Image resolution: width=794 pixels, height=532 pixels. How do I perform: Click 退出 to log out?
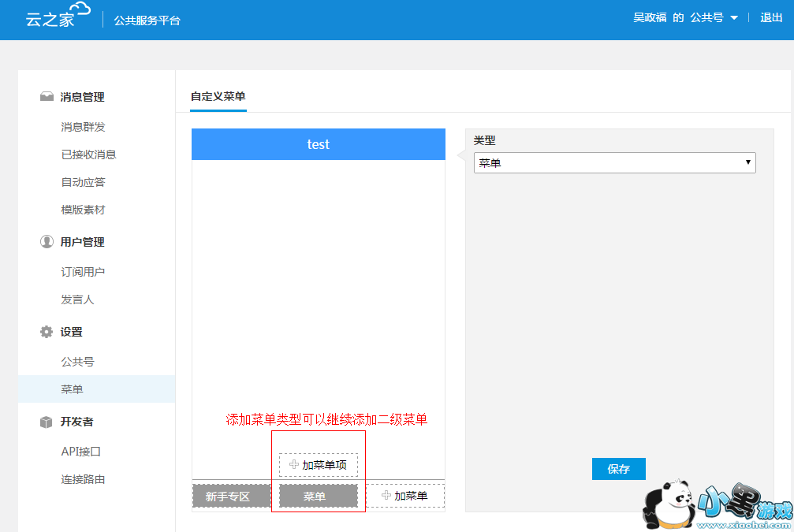click(770, 18)
